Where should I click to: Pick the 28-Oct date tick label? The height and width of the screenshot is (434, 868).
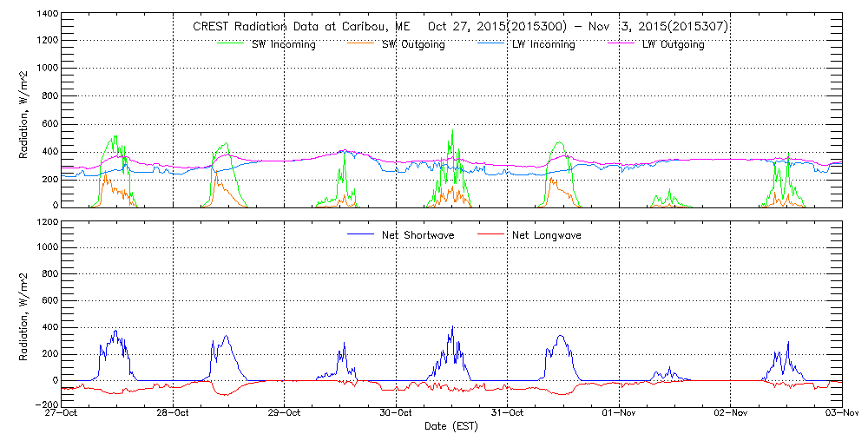174,413
